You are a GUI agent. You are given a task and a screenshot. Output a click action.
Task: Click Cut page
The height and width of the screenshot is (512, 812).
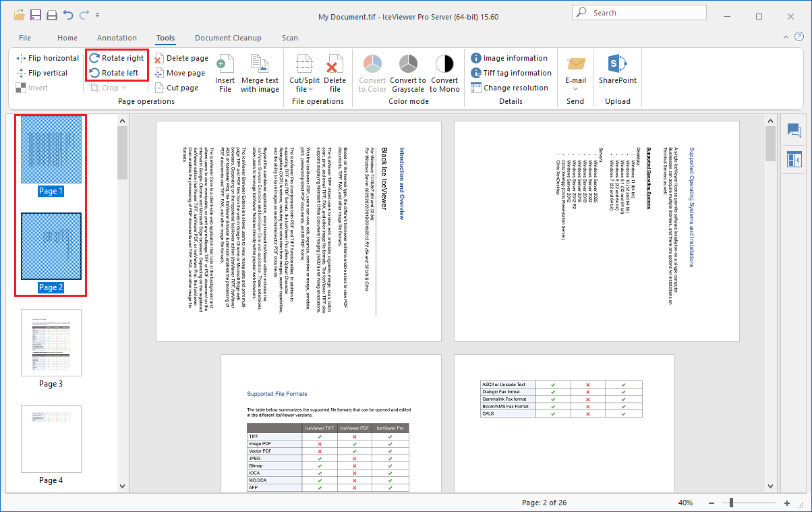176,88
